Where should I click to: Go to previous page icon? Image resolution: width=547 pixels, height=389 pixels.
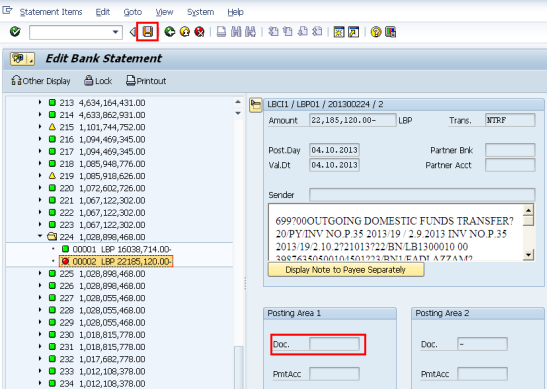[287, 32]
